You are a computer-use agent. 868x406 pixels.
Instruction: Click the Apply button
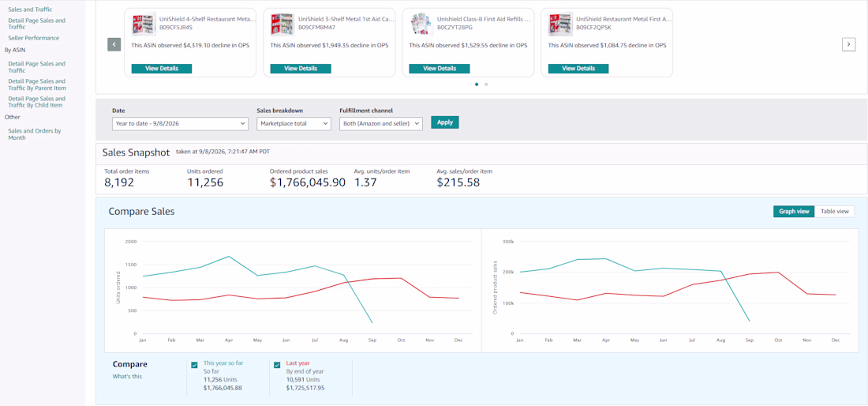coord(445,122)
